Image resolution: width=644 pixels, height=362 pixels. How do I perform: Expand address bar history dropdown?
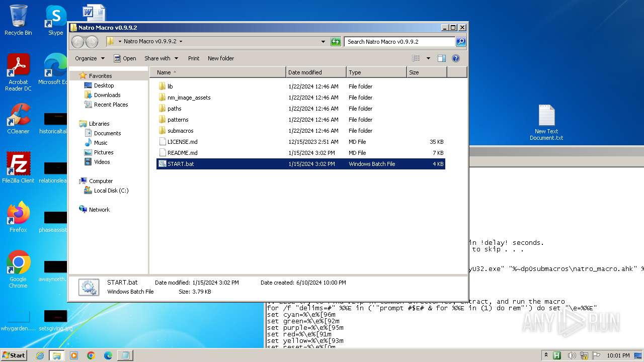(323, 42)
